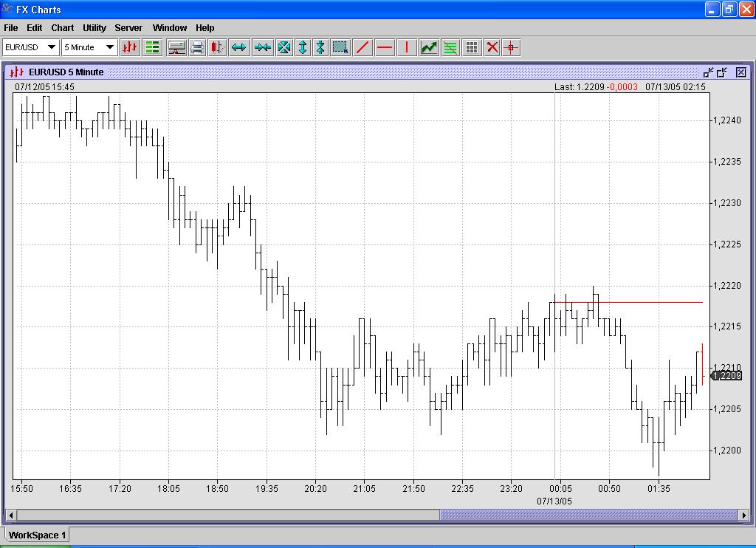Click the chart window icon in title bar
This screenshot has width=756, height=548.
pyautogui.click(x=17, y=72)
